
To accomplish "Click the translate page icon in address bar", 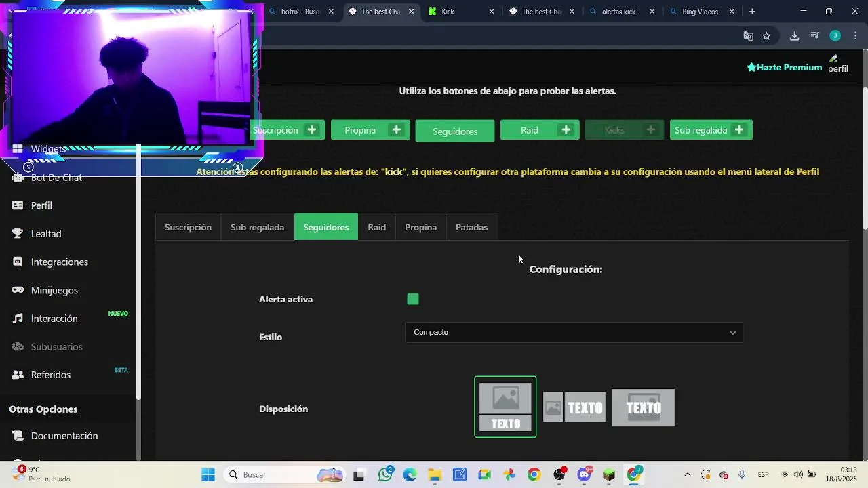I will (748, 36).
